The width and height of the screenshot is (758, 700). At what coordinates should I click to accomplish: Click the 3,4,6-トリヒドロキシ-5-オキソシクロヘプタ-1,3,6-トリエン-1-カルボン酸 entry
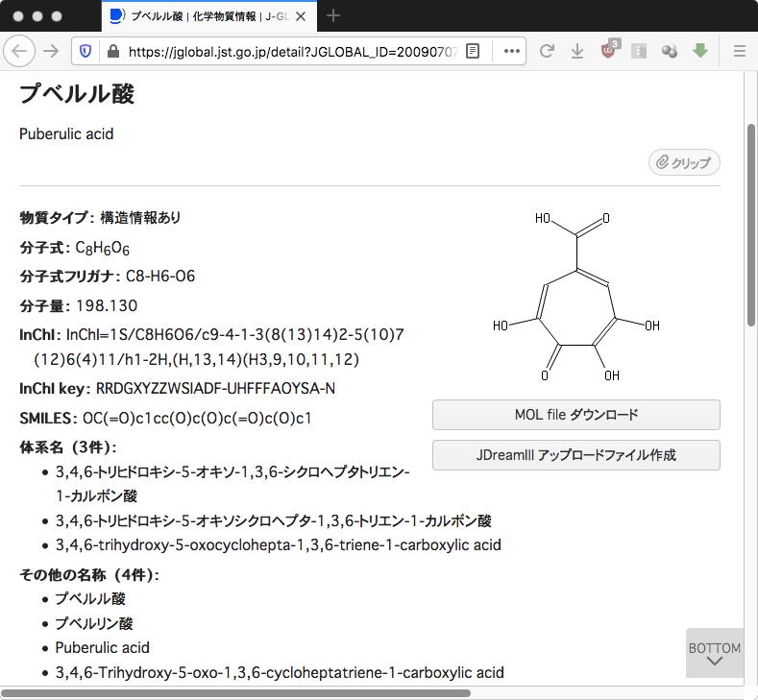(273, 520)
